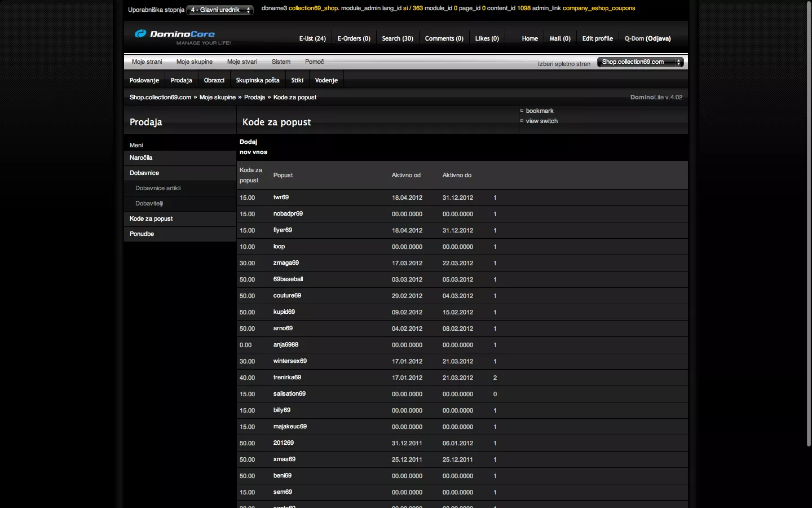Expand the Shop.collection69.com website selector
Image resolution: width=812 pixels, height=508 pixels.
tap(640, 62)
